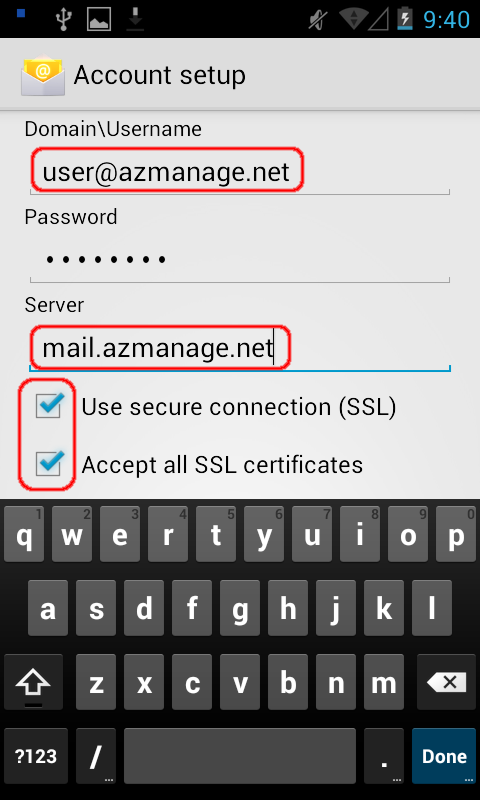Tap the picture notification icon
Image resolution: width=480 pixels, height=800 pixels.
[x=99, y=19]
